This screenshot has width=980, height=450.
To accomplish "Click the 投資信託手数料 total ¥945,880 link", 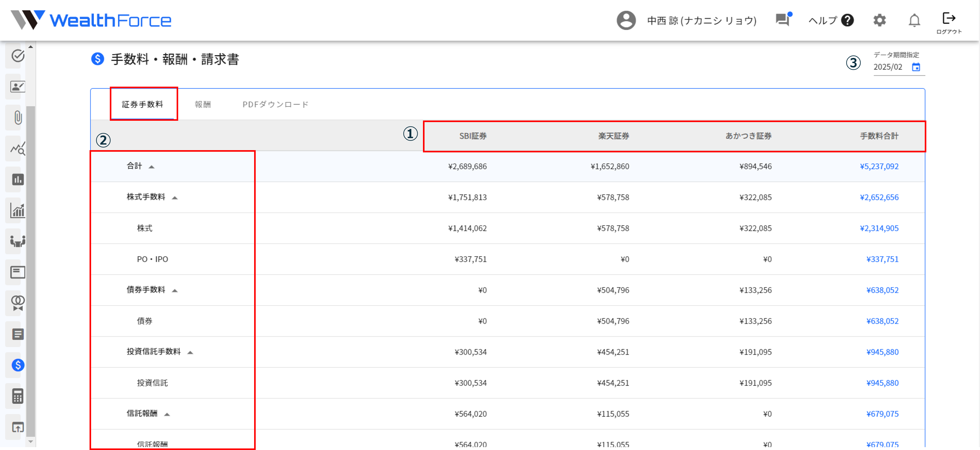I will pos(882,352).
